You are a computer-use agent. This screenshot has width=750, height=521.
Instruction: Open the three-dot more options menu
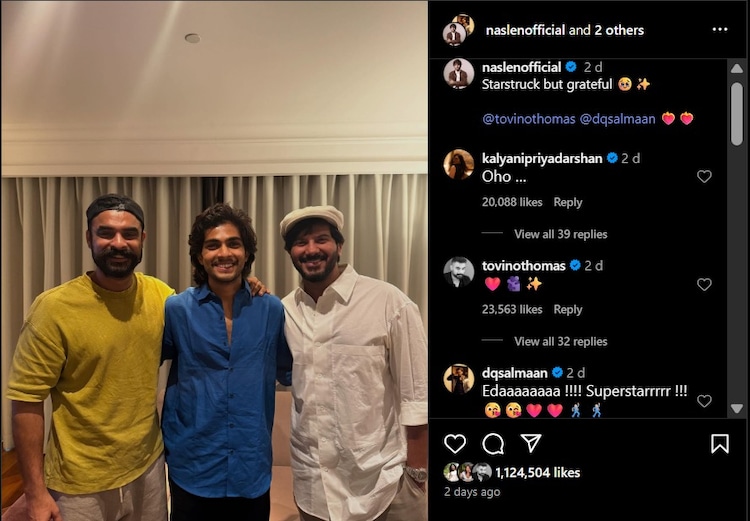pyautogui.click(x=720, y=30)
